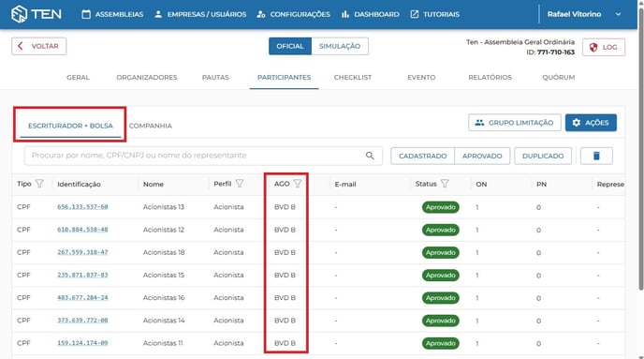Open the Configurações menu
Screen dimensions: 644x359
(x=293, y=14)
